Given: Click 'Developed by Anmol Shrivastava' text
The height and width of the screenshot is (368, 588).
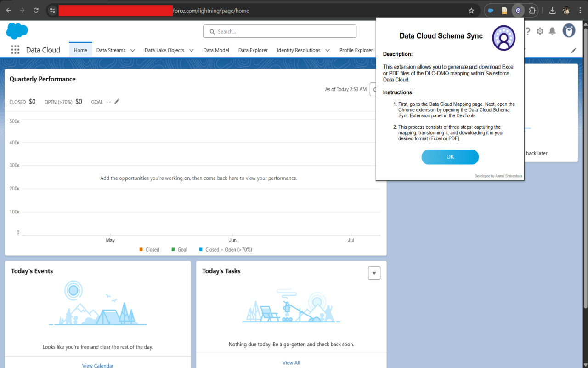Looking at the screenshot, I should coord(498,176).
